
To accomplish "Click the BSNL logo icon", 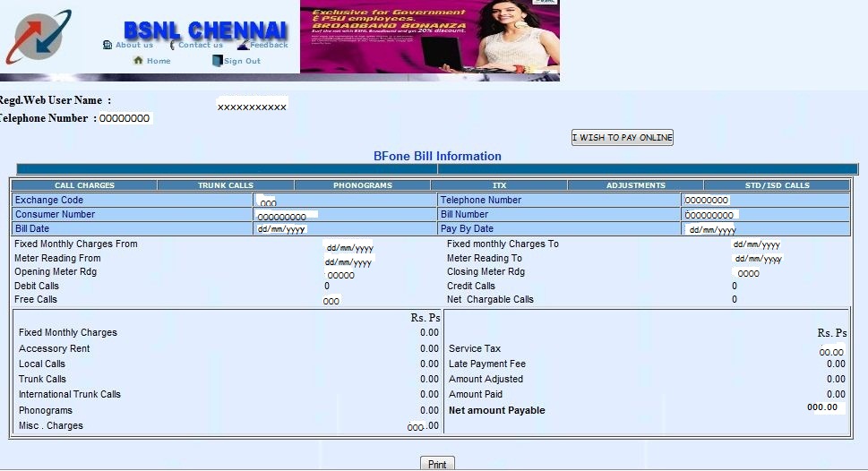I will pyautogui.click(x=39, y=37).
